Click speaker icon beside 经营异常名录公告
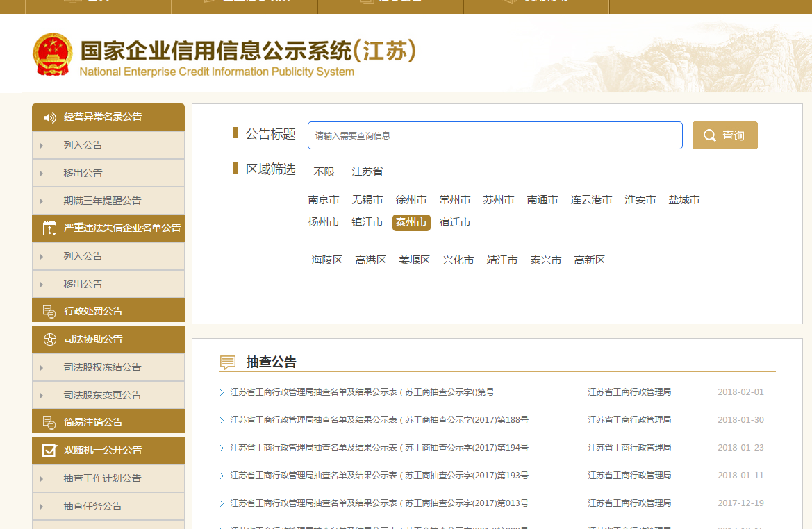Screen dimensions: 812x529 coord(50,117)
